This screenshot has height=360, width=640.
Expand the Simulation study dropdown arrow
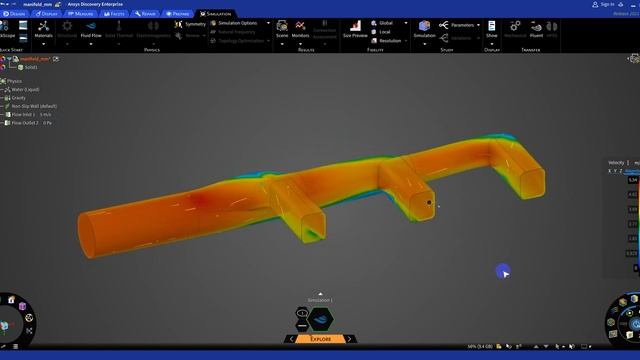(424, 44)
